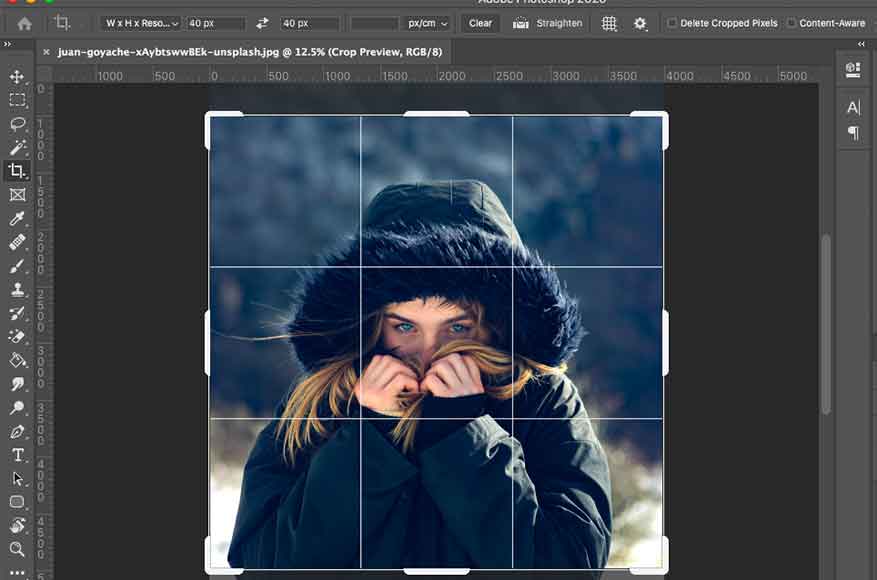The image size is (877, 580).
Task: Select the Eyedropper tool
Action: pos(17,219)
